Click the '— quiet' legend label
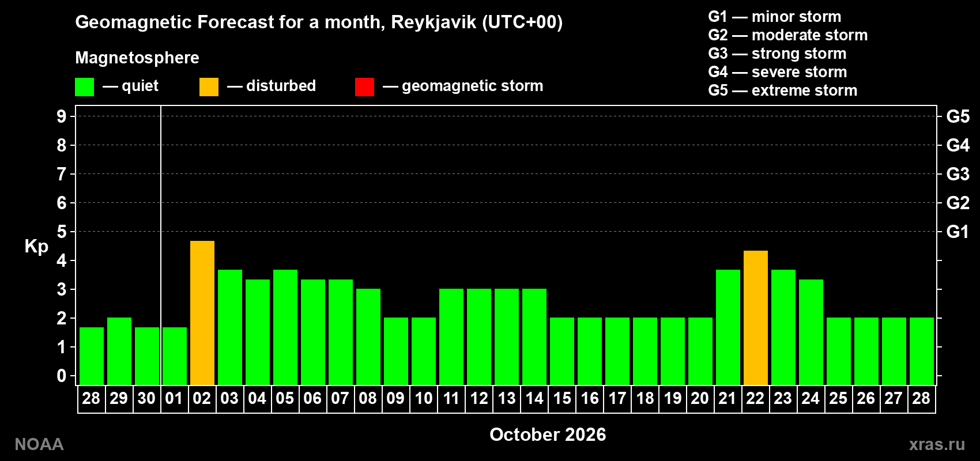This screenshot has width=980, height=461. pos(130,86)
